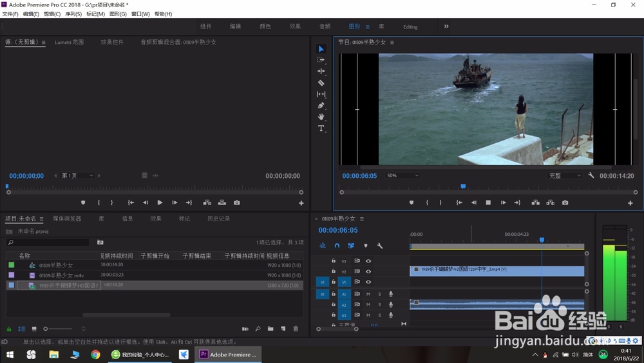
Task: Select the Track Select Forward tool
Action: pyautogui.click(x=321, y=60)
